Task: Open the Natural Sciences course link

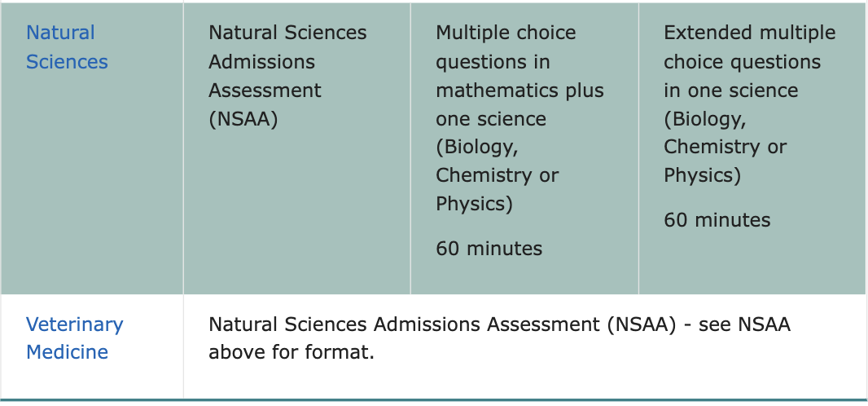Action: point(67,47)
